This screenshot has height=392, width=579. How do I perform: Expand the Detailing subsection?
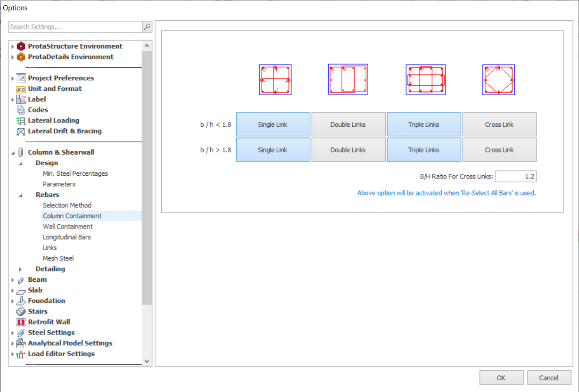(x=20, y=269)
